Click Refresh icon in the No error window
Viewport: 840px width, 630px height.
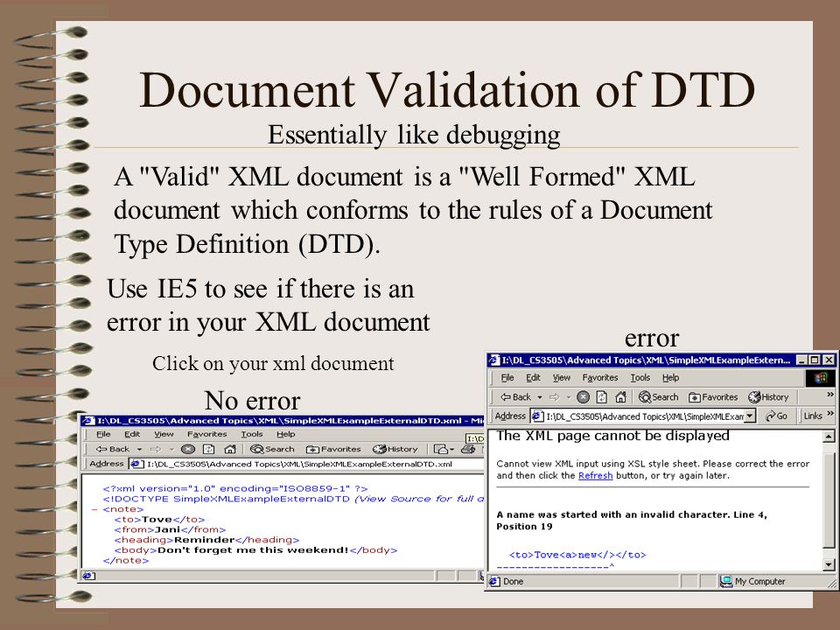pyautogui.click(x=209, y=449)
